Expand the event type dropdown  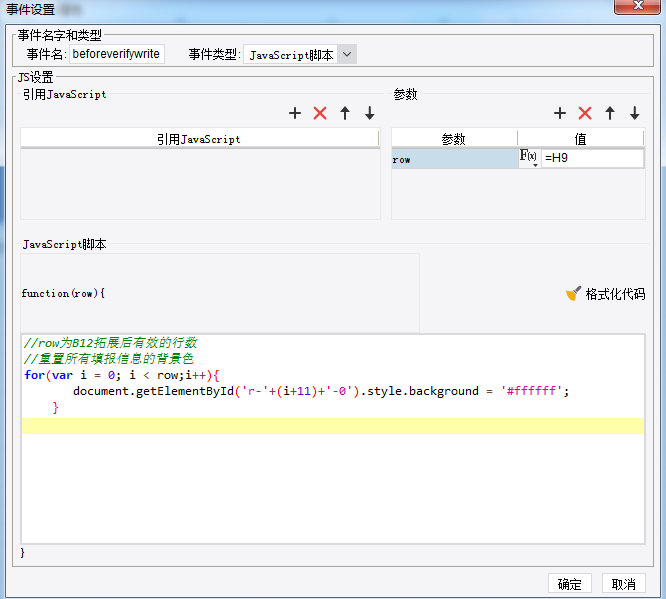347,55
